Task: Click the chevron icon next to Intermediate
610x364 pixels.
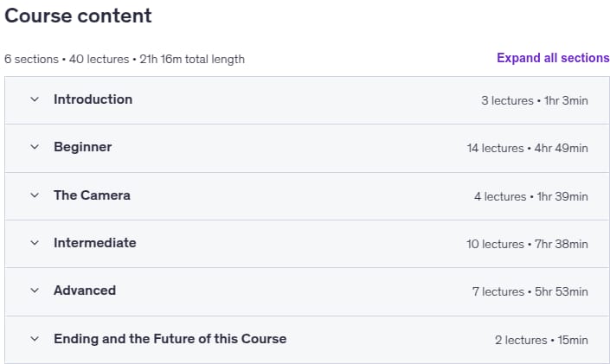Action: tap(35, 243)
